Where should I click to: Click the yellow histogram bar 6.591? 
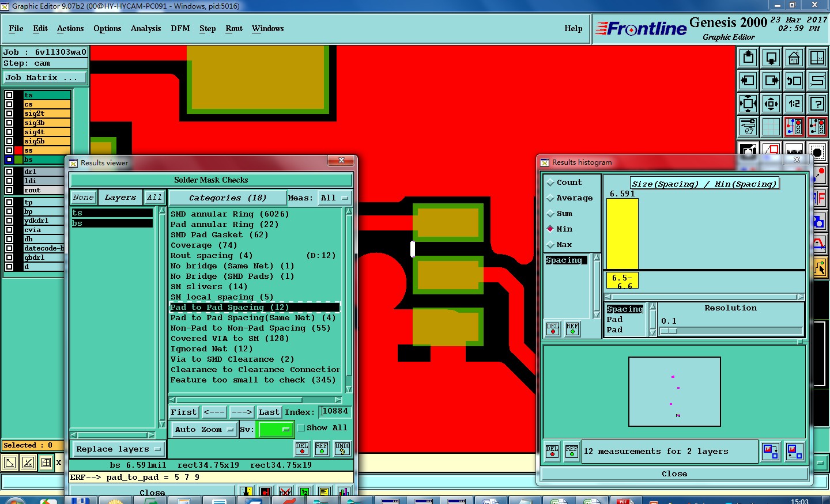point(622,233)
